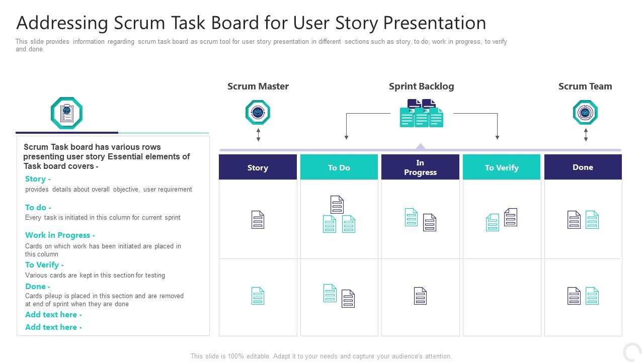This screenshot has width=644, height=362.
Task: Click the slide title 'Addressing Scrum Task Board'
Action: pos(251,23)
